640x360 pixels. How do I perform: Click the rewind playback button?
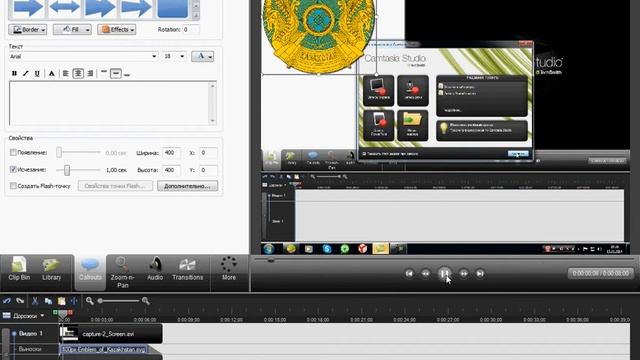click(426, 273)
